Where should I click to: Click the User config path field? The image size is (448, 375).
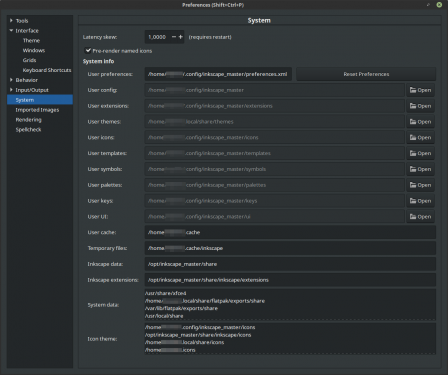click(275, 90)
